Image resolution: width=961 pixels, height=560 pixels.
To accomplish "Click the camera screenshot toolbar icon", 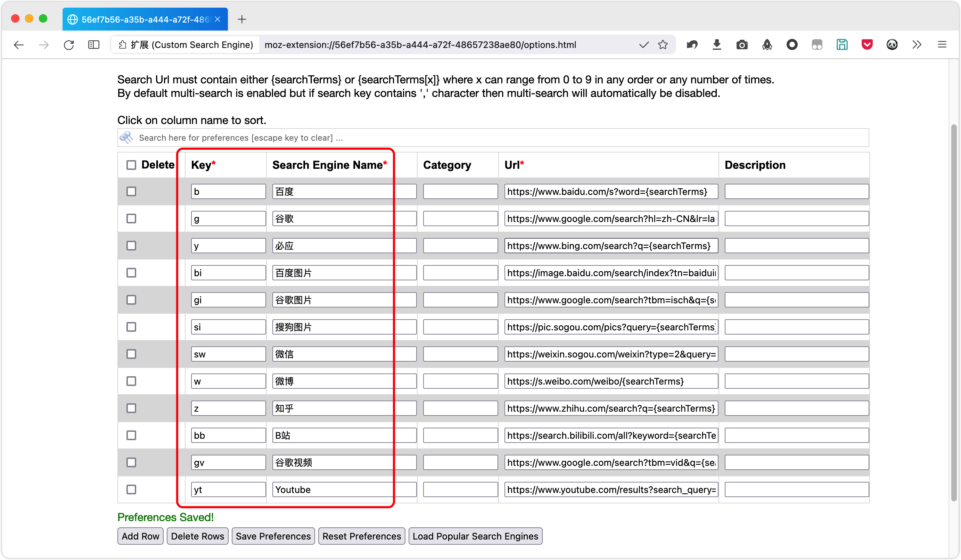I will tap(742, 44).
